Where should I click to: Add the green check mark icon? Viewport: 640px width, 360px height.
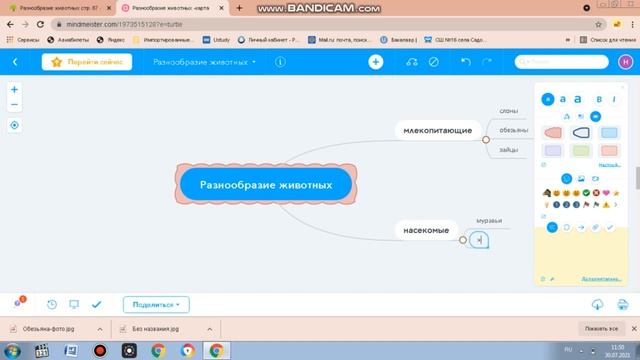(586, 193)
